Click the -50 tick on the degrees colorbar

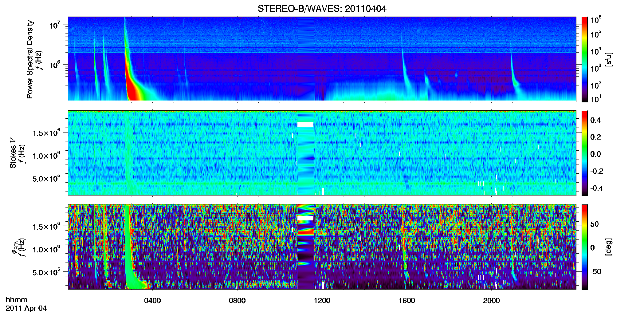point(595,271)
